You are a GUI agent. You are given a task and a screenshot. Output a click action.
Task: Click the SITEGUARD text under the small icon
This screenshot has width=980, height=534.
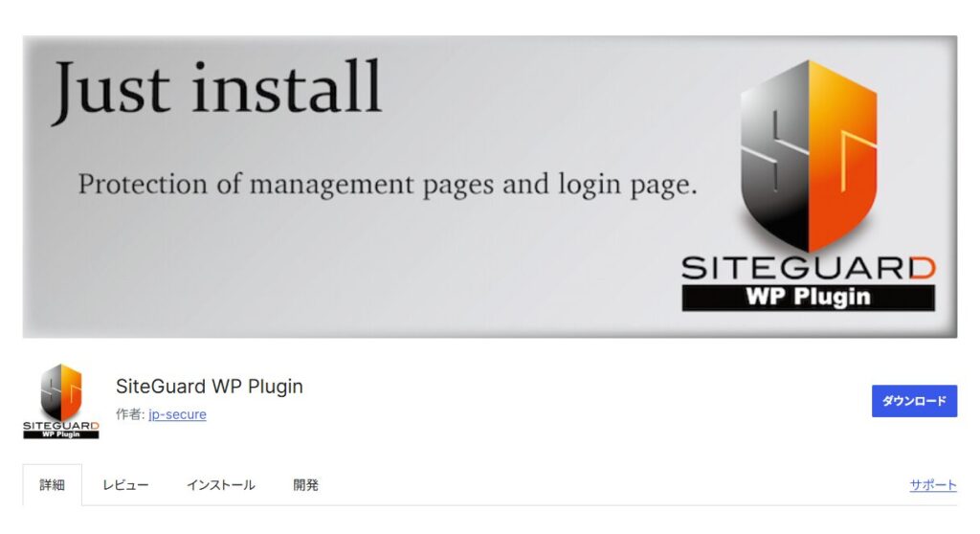60,426
